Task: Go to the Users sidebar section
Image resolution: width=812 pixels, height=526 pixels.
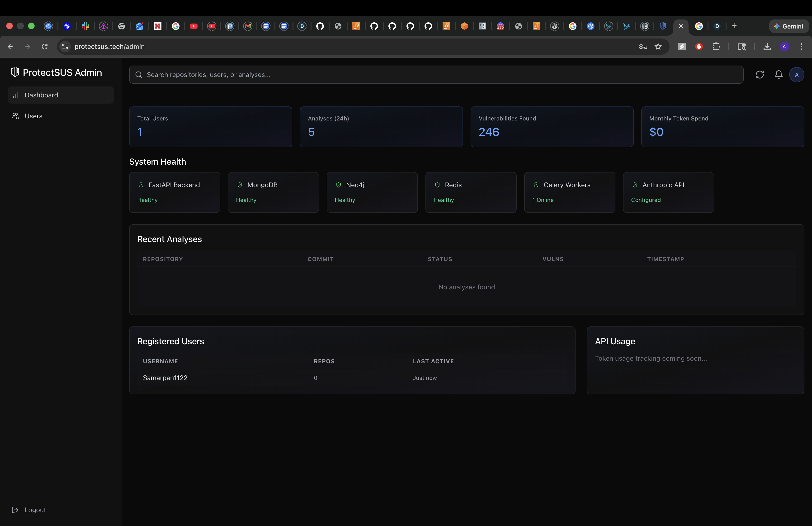Action: pos(33,116)
